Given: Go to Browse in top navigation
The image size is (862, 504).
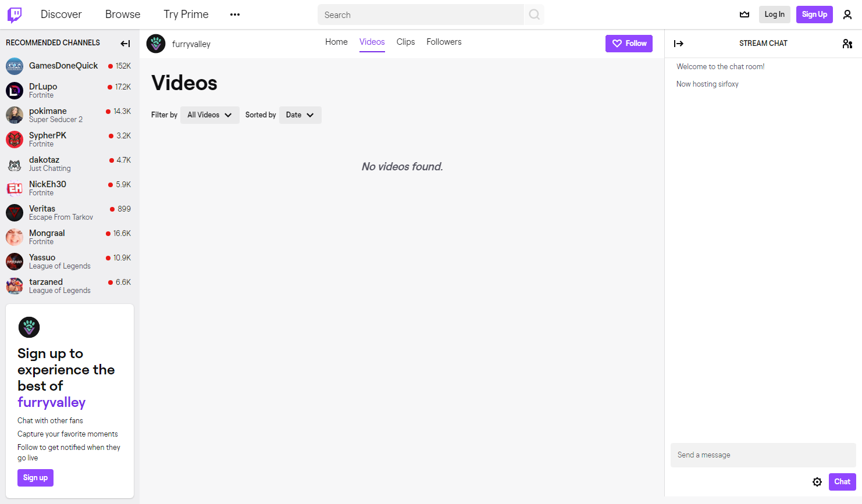Looking at the screenshot, I should tap(123, 15).
